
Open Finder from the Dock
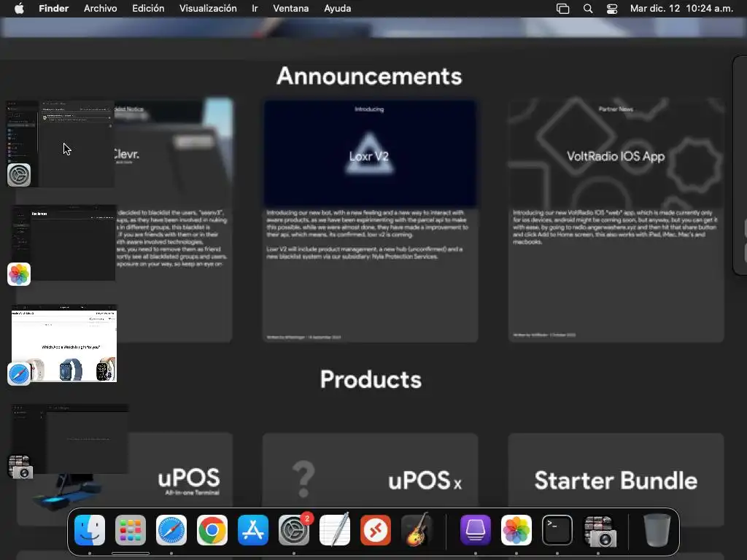click(90, 530)
